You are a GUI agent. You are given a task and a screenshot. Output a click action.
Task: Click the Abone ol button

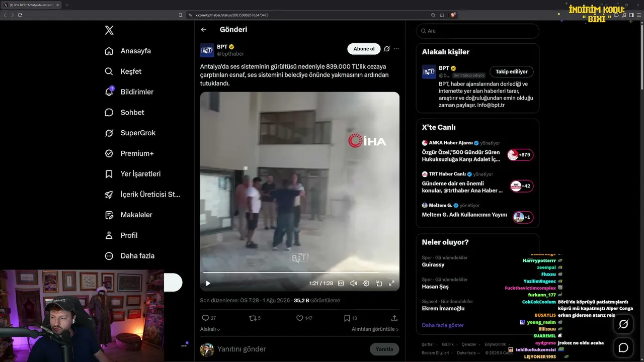coord(364,49)
